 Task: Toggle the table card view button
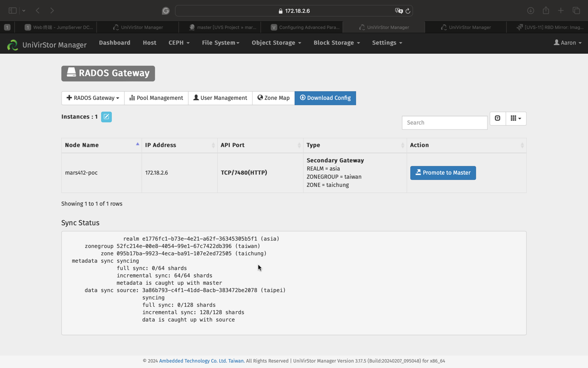coord(498,119)
